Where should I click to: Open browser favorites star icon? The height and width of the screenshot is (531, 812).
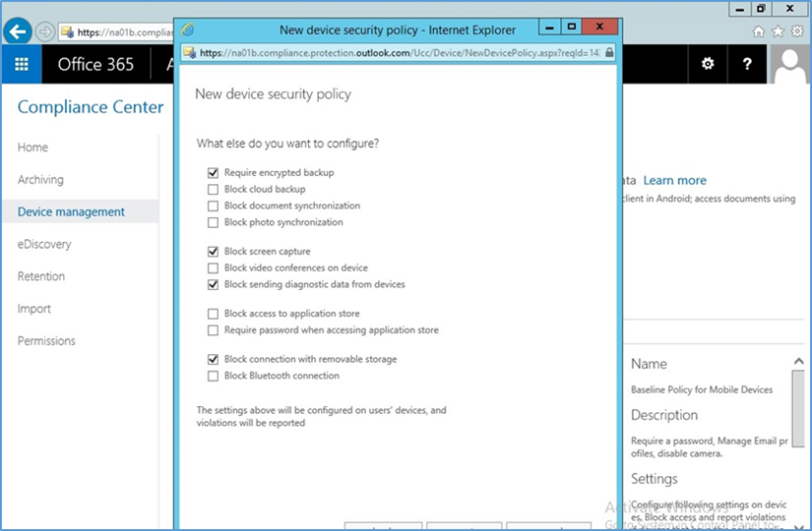coord(778,32)
